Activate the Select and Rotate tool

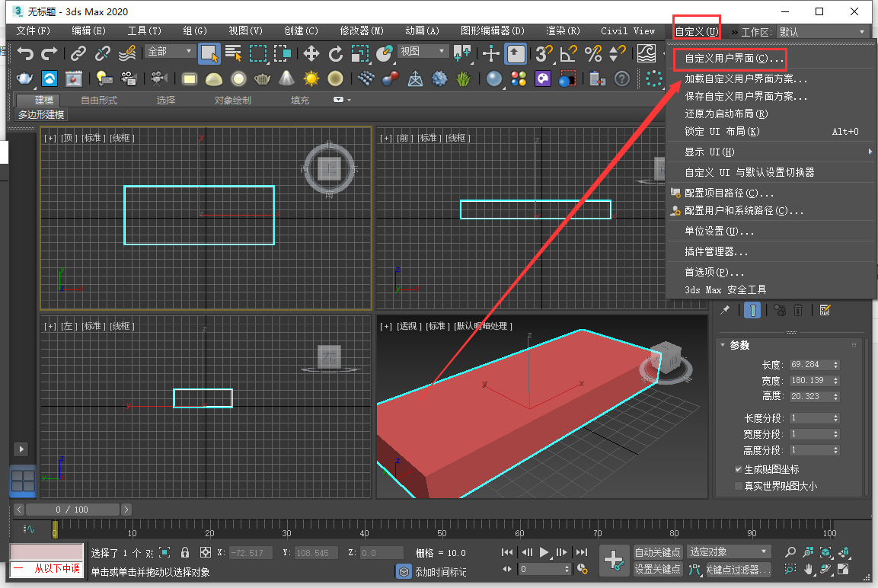(335, 54)
